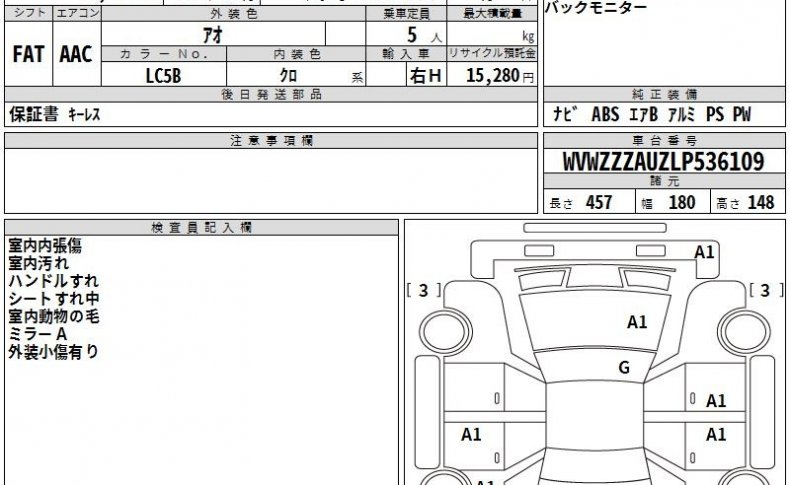Click the シフト column header
790x485 pixels.
tap(29, 14)
